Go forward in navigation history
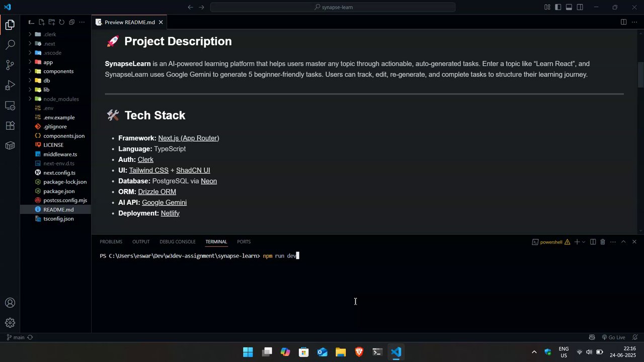This screenshot has height=362, width=644. 202,7
